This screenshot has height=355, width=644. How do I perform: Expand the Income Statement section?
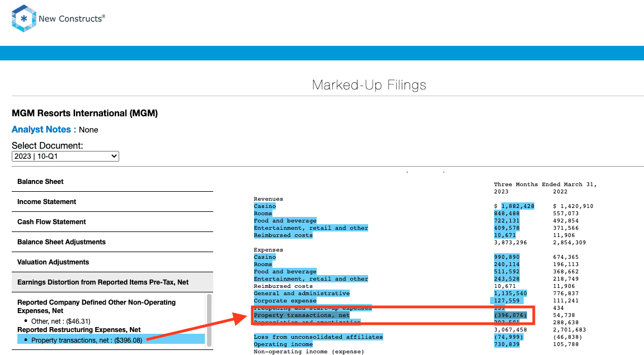pyautogui.click(x=112, y=202)
